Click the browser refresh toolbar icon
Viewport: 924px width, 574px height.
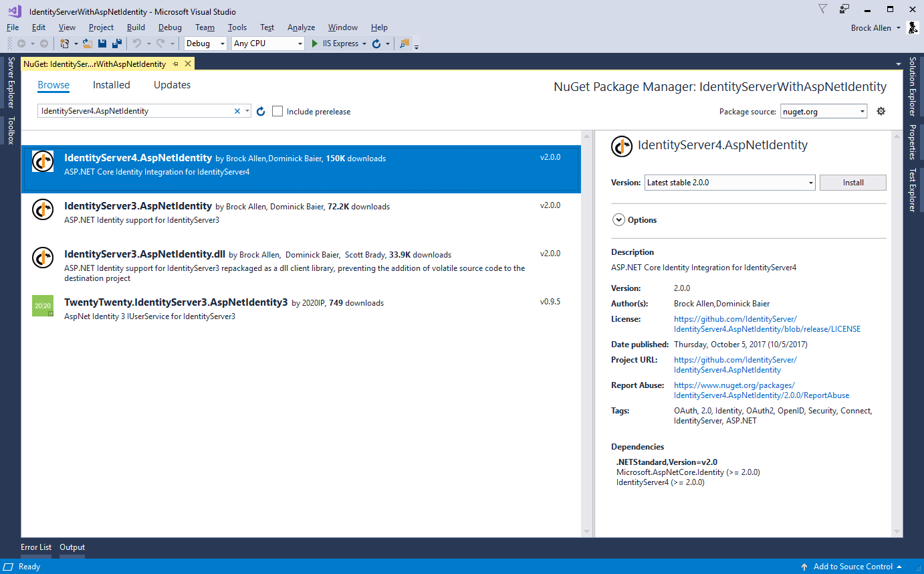click(x=376, y=43)
